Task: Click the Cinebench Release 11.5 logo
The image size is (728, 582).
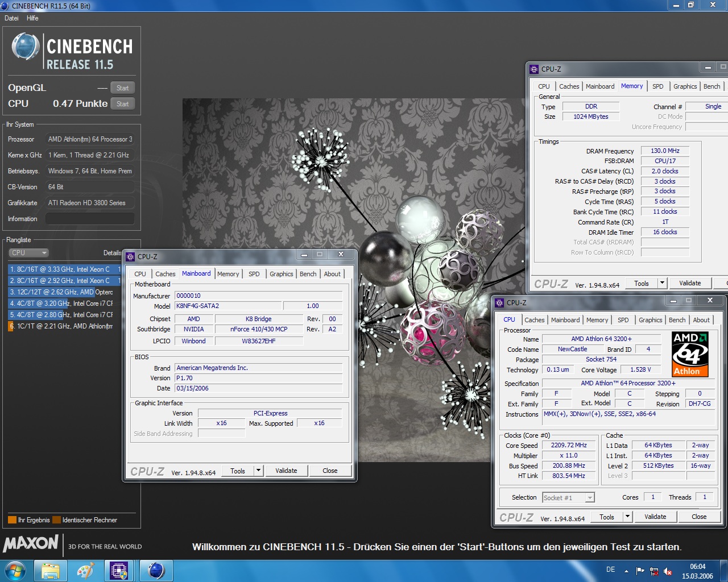Action: click(x=72, y=51)
